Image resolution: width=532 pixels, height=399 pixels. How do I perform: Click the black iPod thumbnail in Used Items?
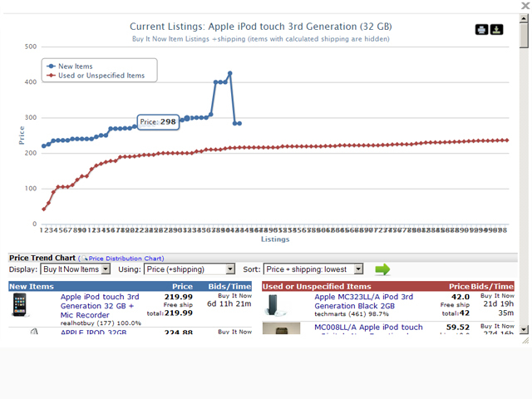273,305
